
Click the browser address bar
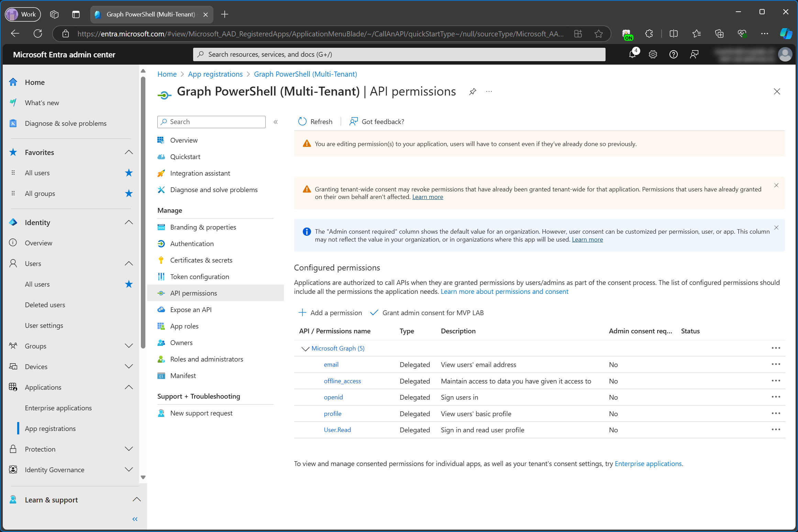320,34
